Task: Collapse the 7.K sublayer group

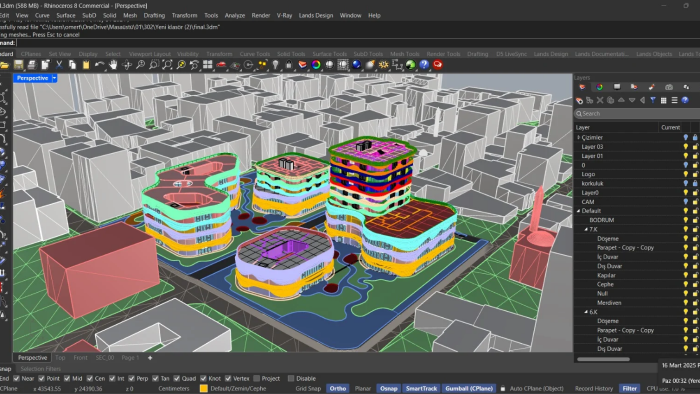Action: click(x=586, y=229)
